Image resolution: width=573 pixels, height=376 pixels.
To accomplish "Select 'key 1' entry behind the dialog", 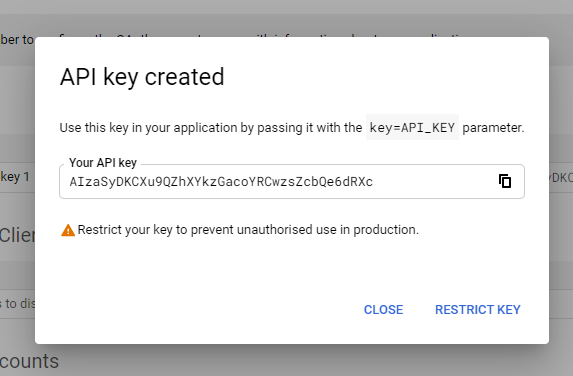I will [15, 177].
